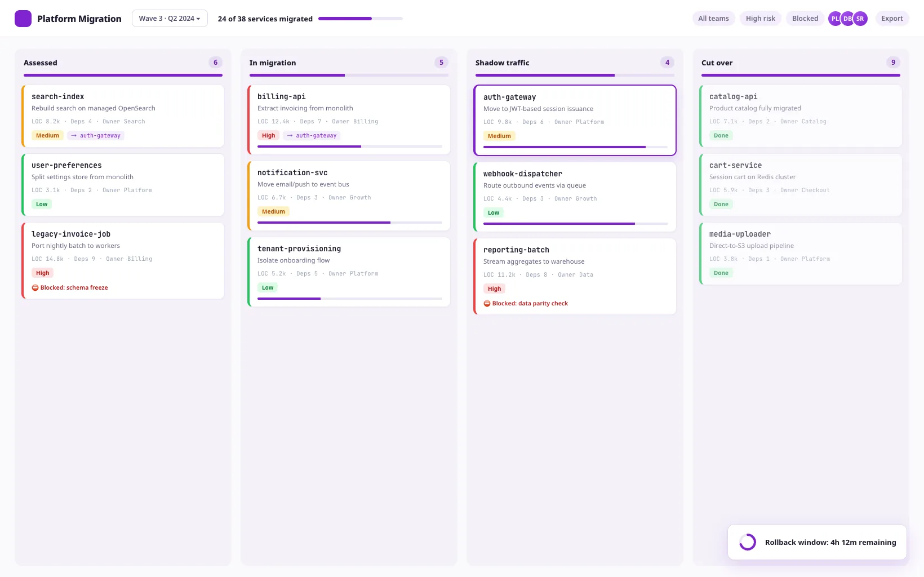Follow the auth-gateway dependency link on search-index
Screen dimensions: 924x577
(96, 135)
